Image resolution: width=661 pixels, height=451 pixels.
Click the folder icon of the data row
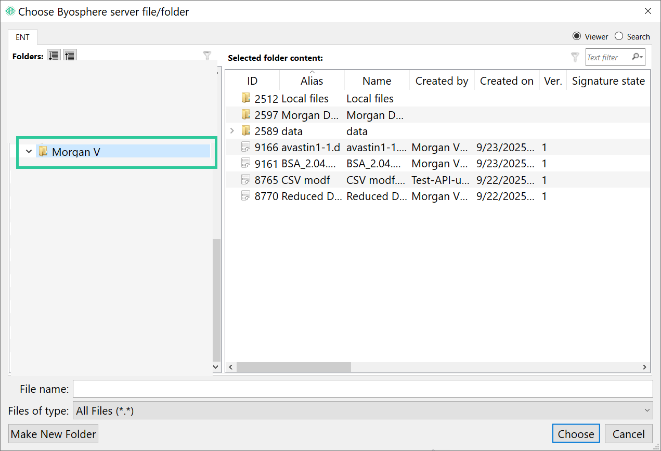[x=246, y=131]
